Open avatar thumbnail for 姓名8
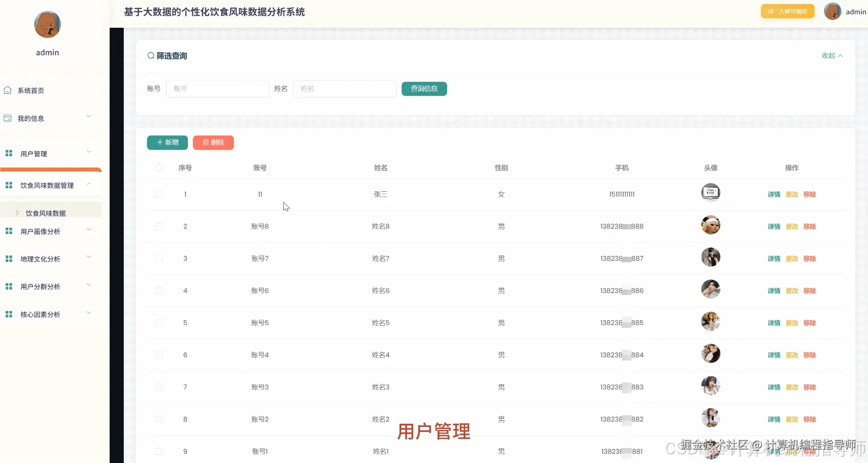The width and height of the screenshot is (868, 463). tap(711, 225)
